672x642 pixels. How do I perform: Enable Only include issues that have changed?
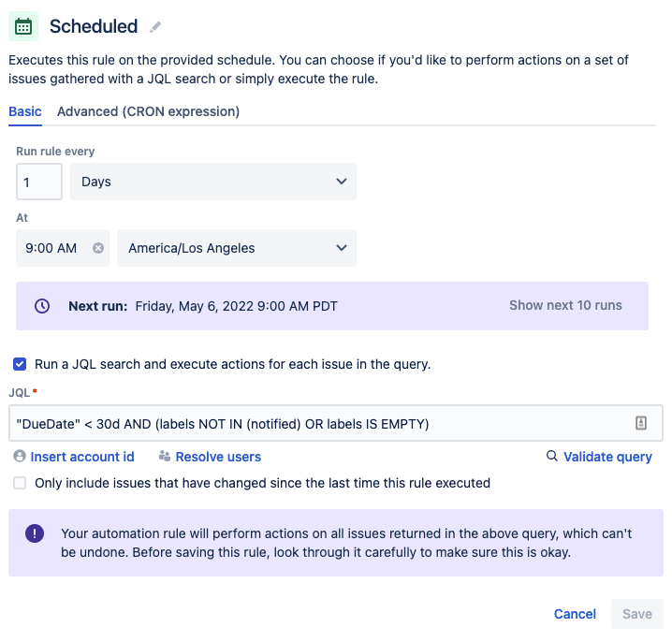(x=20, y=483)
